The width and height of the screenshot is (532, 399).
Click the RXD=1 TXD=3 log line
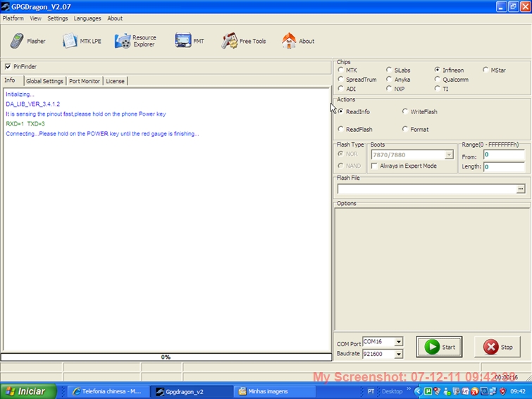click(25, 123)
